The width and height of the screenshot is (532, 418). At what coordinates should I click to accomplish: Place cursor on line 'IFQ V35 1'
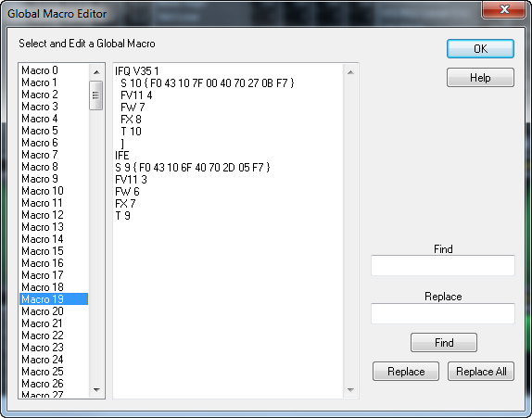[137, 71]
